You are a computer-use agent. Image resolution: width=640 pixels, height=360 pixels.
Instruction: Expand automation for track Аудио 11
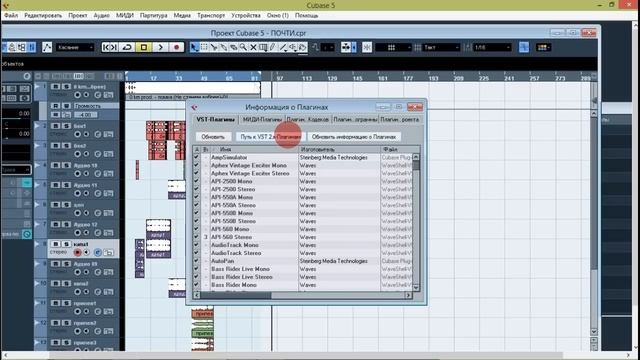(38, 184)
